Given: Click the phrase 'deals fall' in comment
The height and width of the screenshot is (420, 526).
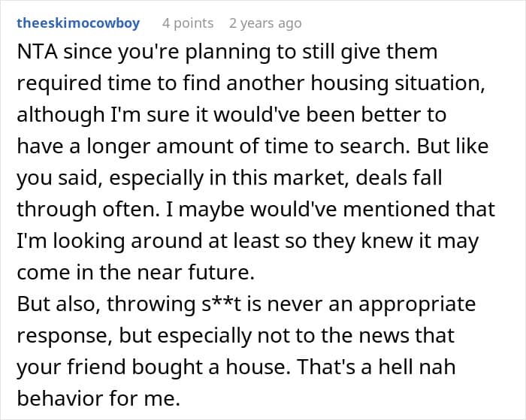Looking at the screenshot, I should [398, 177].
